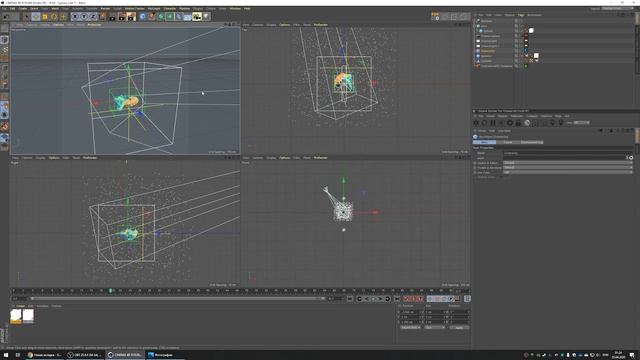This screenshot has width=640, height=360.
Task: Click Apply button in Coordinates Manager
Action: pos(459,327)
